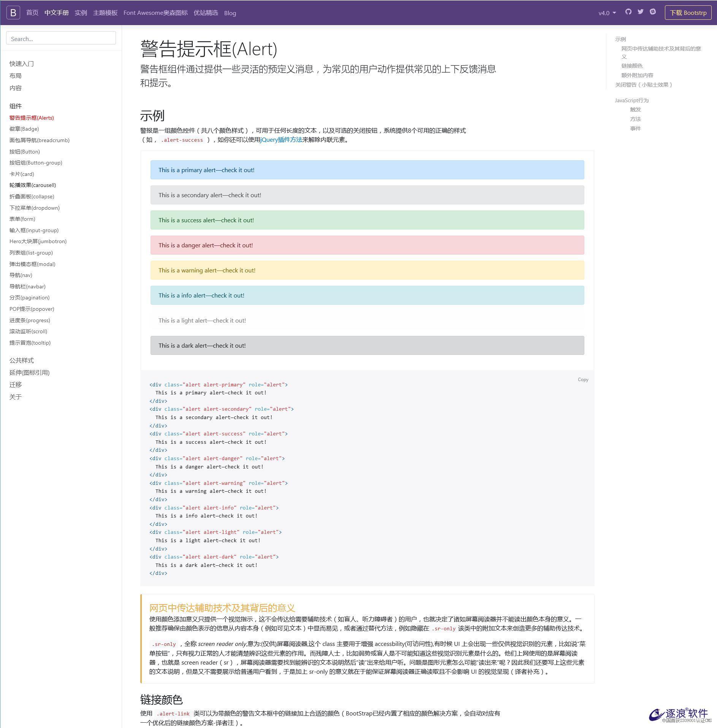Expand 关于 sidebar section
This screenshot has width=717, height=728.
click(x=16, y=397)
